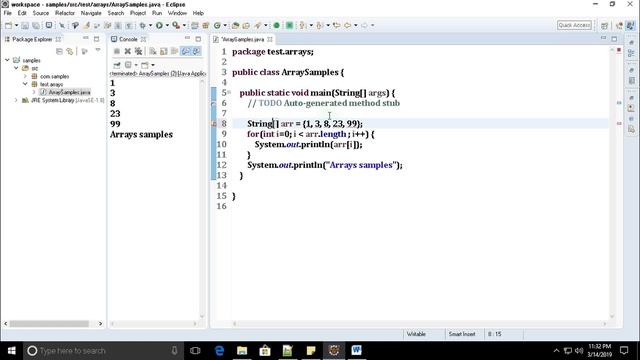Open the Display Selected Console dropdown

(136, 65)
